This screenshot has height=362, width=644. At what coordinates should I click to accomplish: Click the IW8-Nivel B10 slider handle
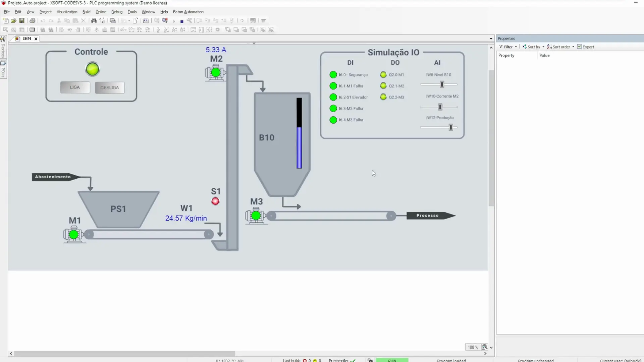click(x=442, y=84)
